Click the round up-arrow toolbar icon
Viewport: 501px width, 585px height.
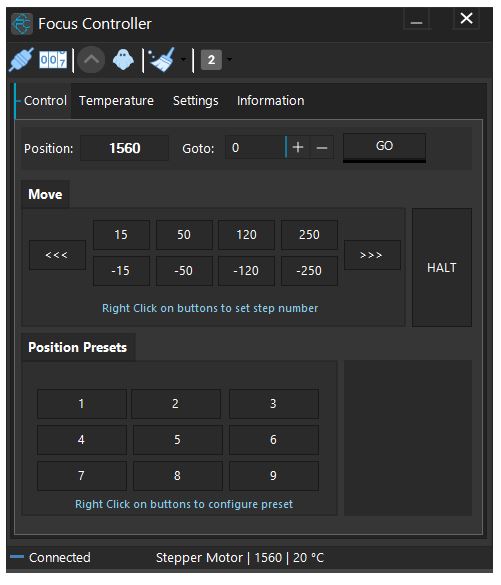91,60
